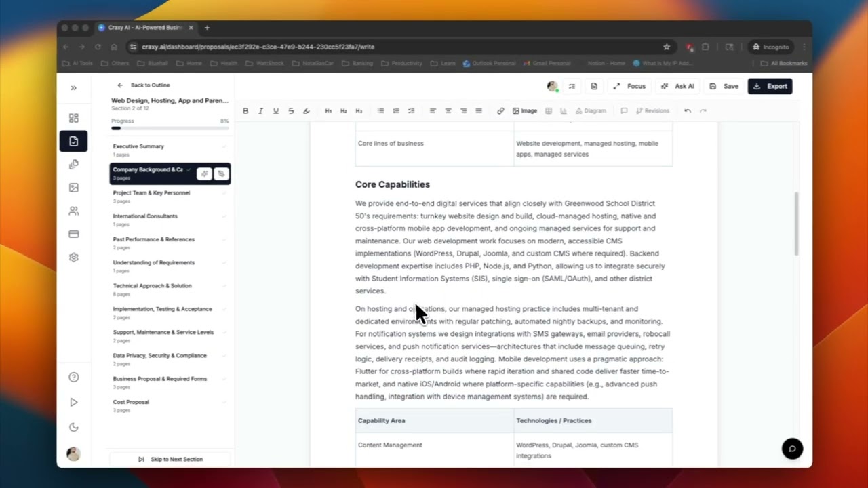The height and width of the screenshot is (488, 868).
Task: Undo the last edit
Action: pyautogui.click(x=688, y=111)
